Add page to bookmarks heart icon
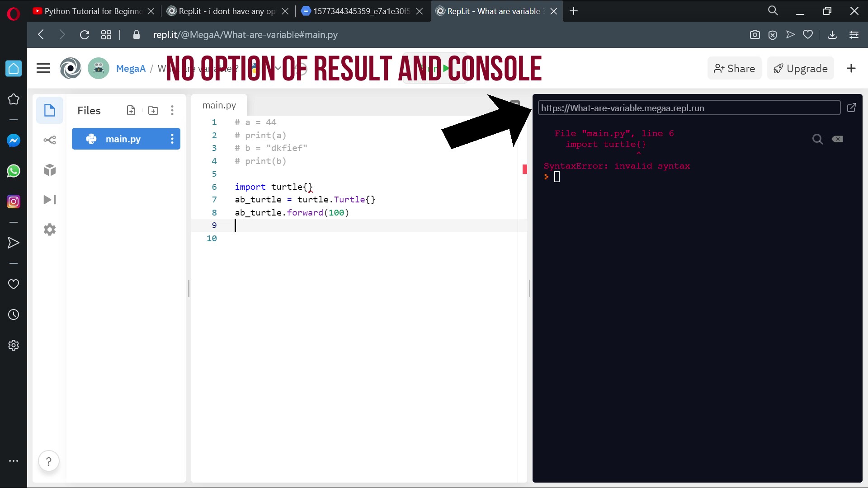 [808, 34]
